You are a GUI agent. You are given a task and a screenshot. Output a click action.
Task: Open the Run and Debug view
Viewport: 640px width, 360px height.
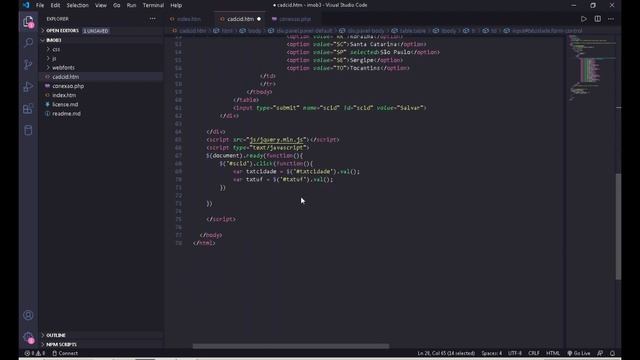pos(28,86)
